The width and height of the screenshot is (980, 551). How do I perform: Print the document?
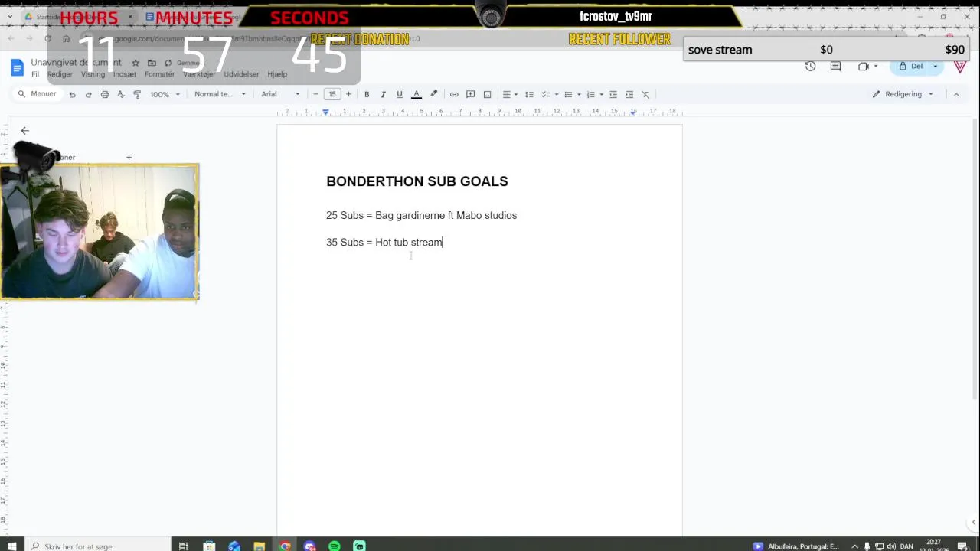coord(105,94)
